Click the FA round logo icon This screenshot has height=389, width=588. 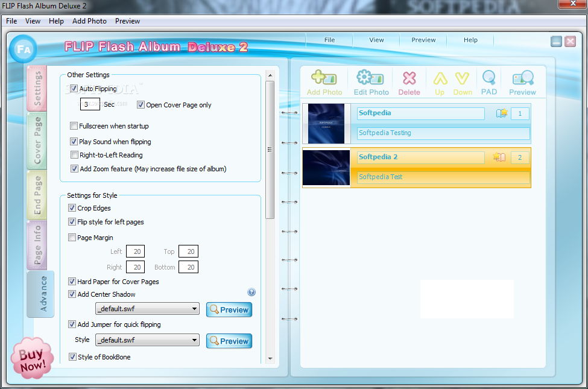point(24,49)
